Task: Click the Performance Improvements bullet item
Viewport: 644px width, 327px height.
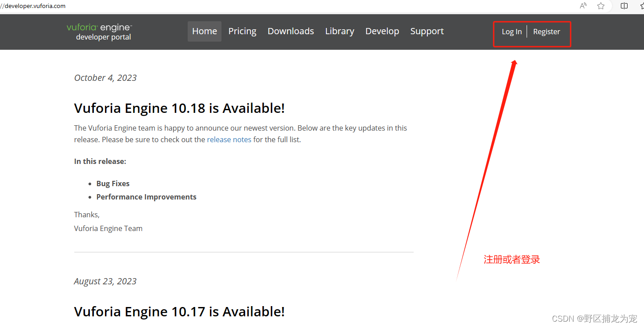Action: click(x=146, y=197)
